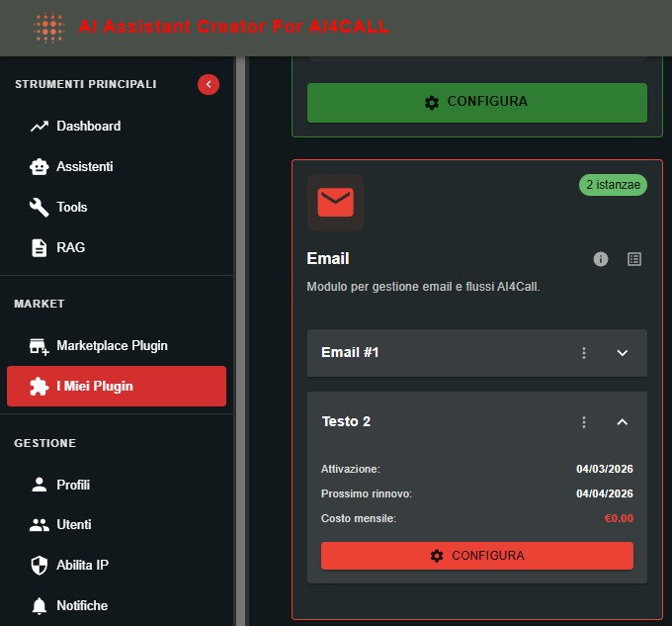Click the green CONFIGURA button
Screen dimensions: 672x626
click(477, 103)
